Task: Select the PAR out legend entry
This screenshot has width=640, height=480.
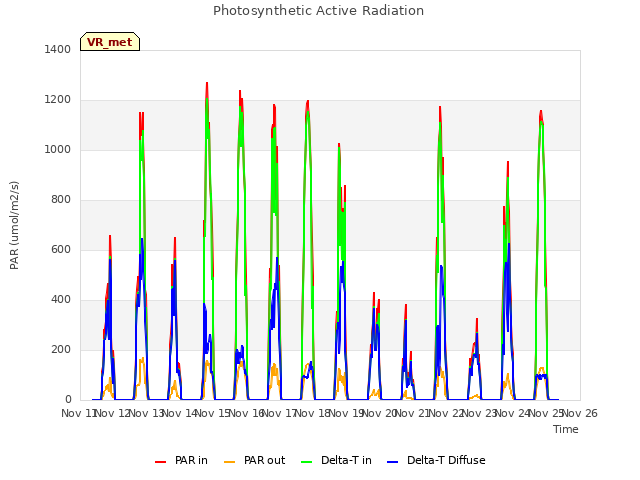Action: (x=254, y=460)
